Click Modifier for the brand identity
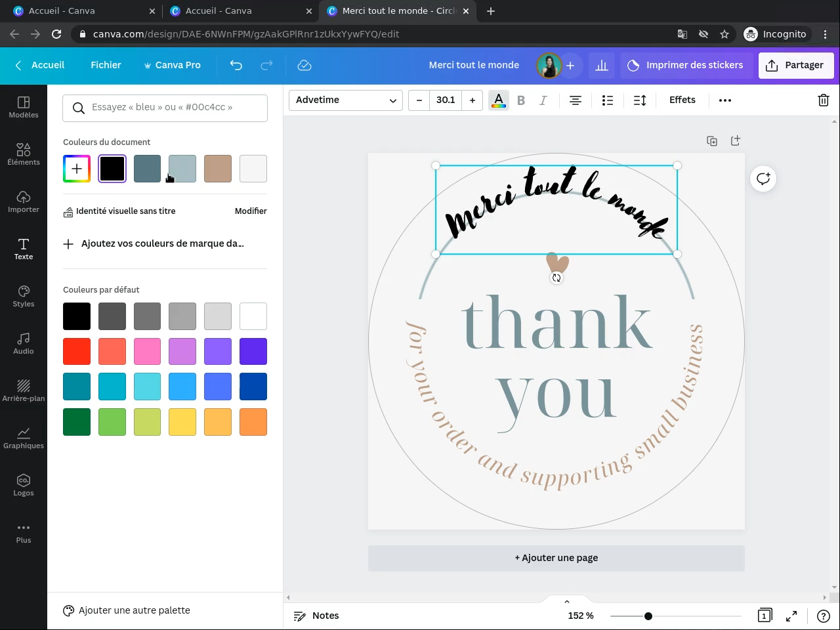The image size is (840, 630). pyautogui.click(x=251, y=211)
